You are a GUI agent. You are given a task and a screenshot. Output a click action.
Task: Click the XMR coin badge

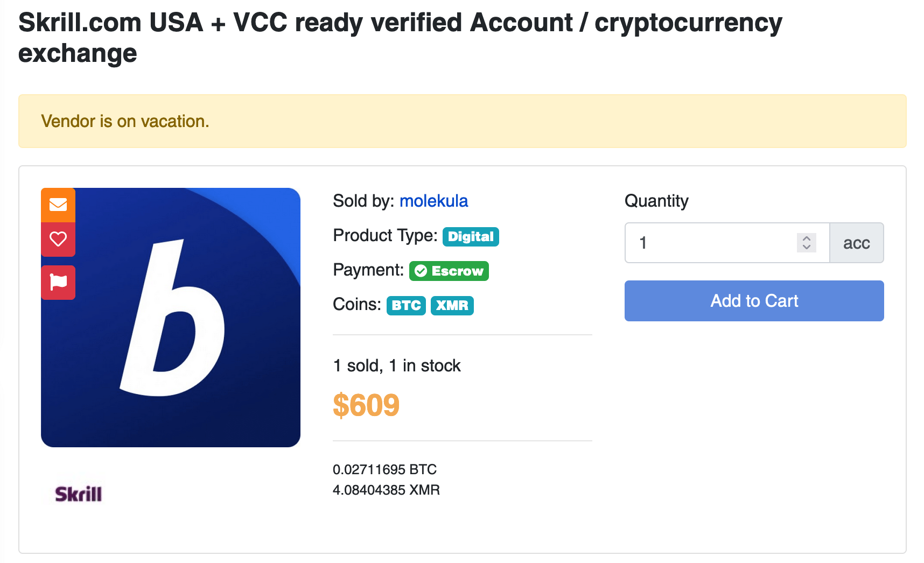[452, 306]
